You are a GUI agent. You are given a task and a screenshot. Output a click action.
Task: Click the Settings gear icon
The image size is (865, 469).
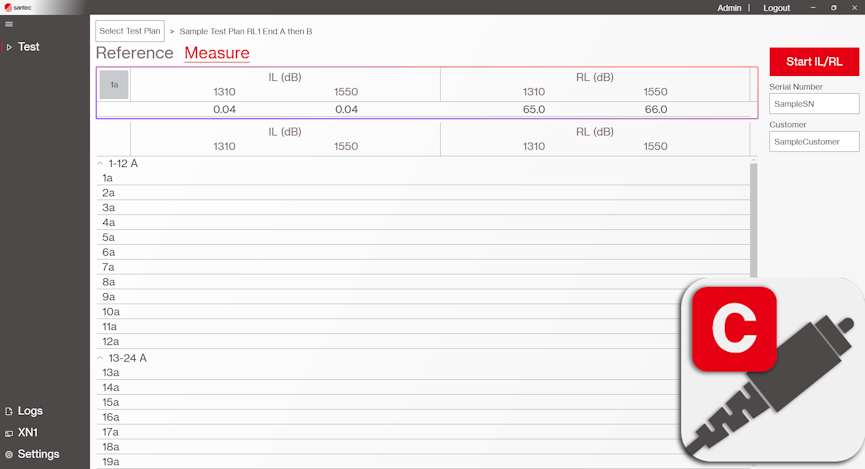pyautogui.click(x=9, y=454)
